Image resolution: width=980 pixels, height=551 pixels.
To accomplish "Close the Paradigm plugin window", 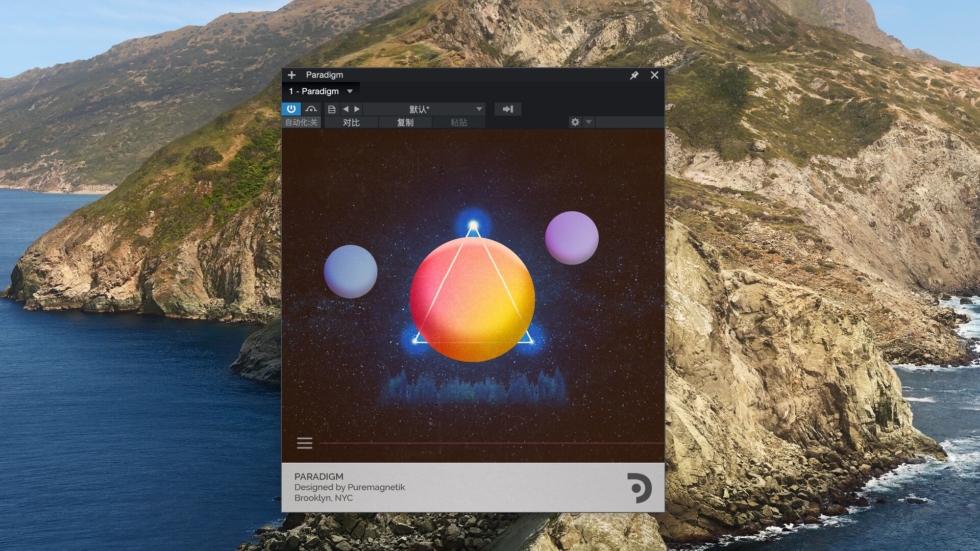I will (x=654, y=75).
